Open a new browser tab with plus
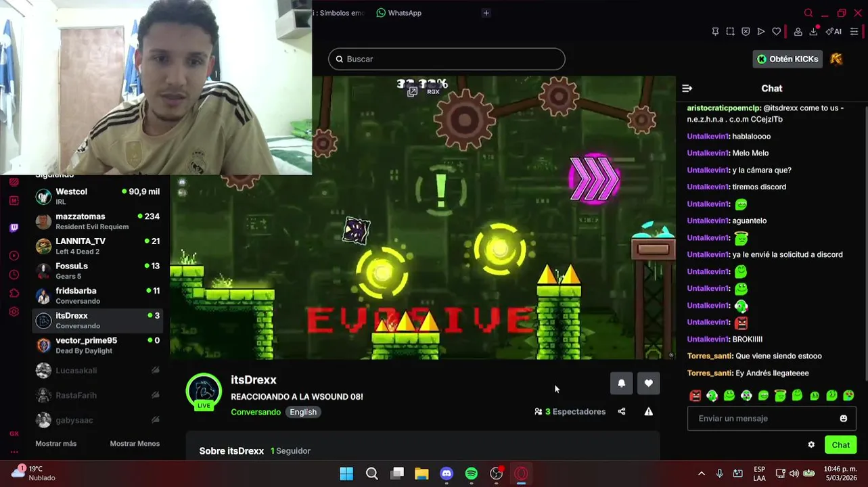868x487 pixels. click(x=486, y=13)
